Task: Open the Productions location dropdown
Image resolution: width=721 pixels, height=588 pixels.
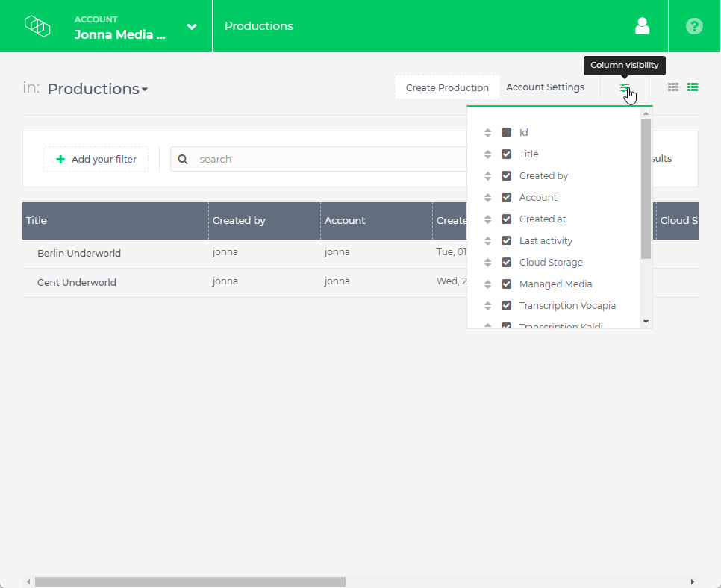Action: pyautogui.click(x=98, y=89)
